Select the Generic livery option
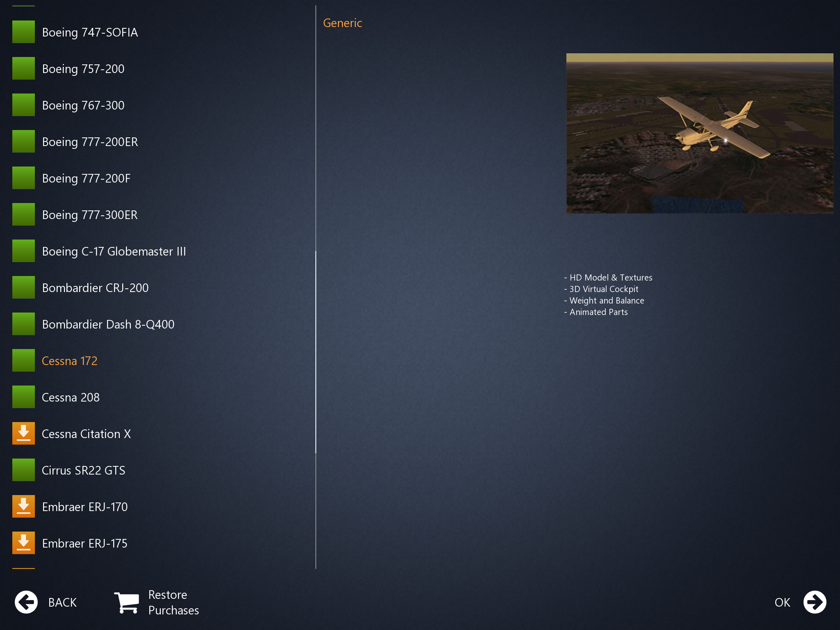This screenshot has height=630, width=840. (x=342, y=23)
